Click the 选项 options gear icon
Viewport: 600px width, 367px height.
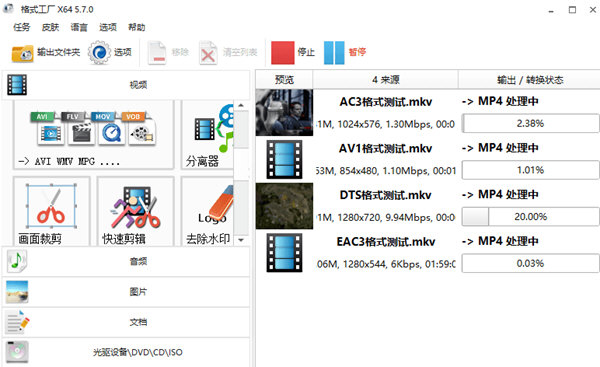99,52
